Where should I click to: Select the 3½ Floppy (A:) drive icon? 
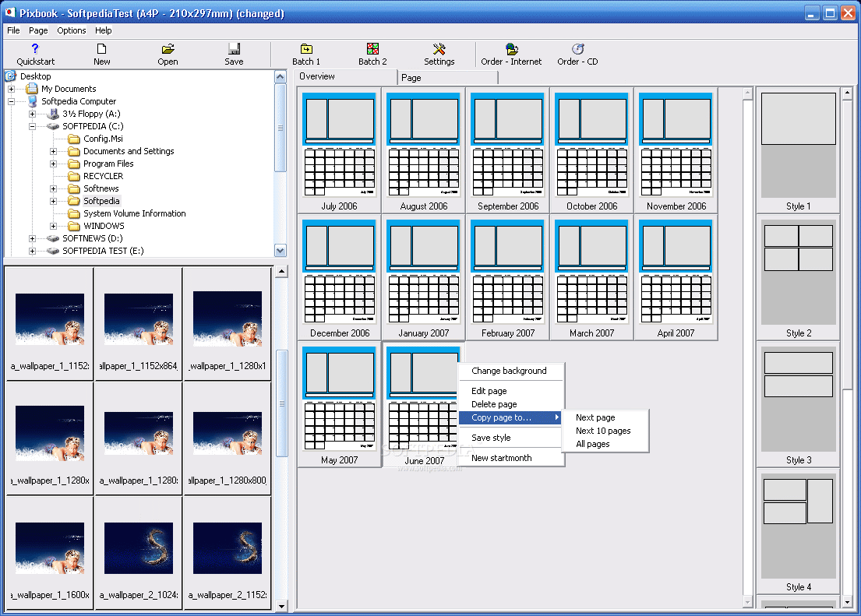[x=53, y=114]
